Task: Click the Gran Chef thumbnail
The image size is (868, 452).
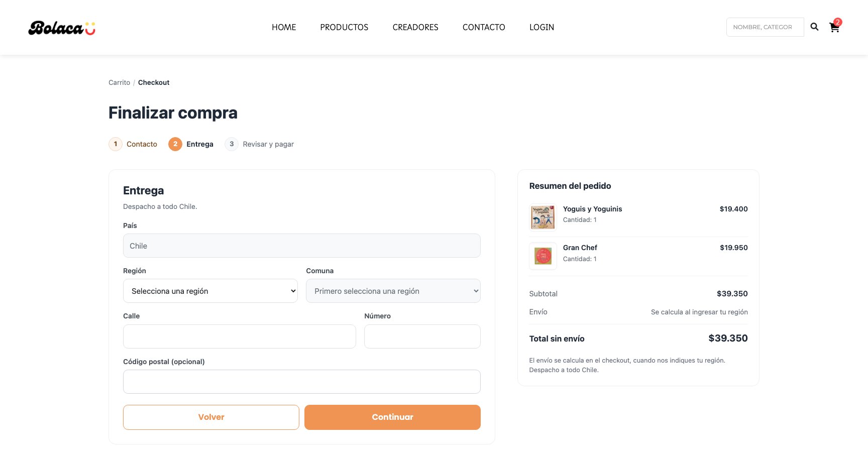Action: [543, 256]
